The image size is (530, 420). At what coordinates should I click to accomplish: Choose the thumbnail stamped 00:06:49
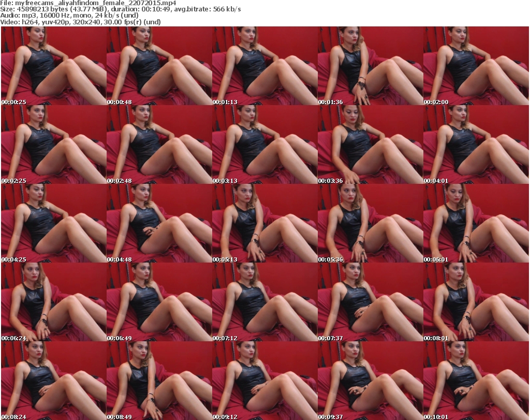159,302
